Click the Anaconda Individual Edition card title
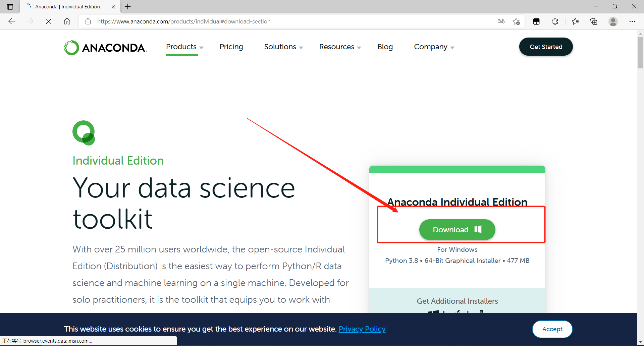This screenshot has width=644, height=346. 457,202
